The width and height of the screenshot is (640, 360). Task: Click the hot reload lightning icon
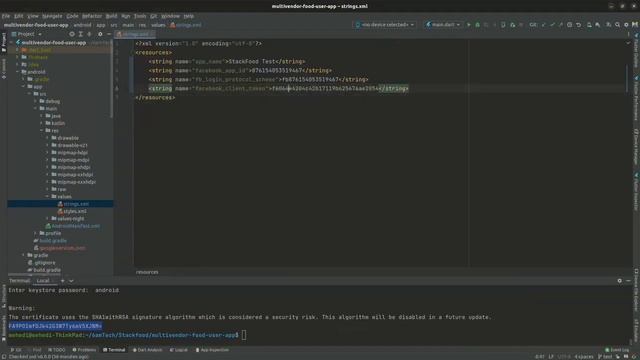click(x=494, y=25)
